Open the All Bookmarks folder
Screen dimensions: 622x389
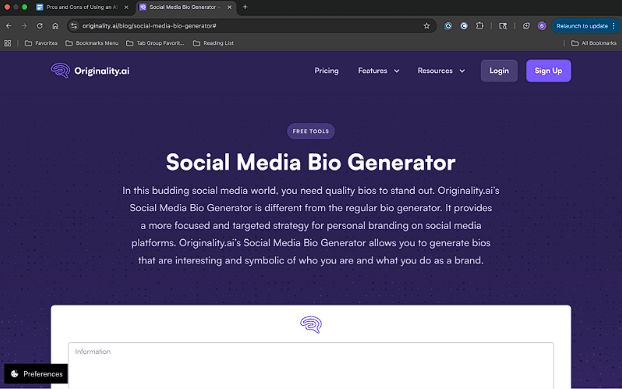593,43
